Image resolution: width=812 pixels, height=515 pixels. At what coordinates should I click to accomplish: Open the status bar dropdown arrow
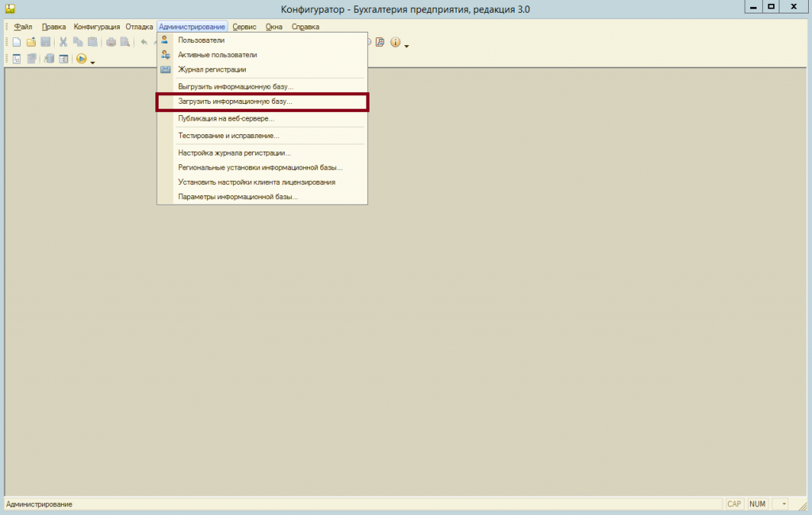tap(783, 504)
